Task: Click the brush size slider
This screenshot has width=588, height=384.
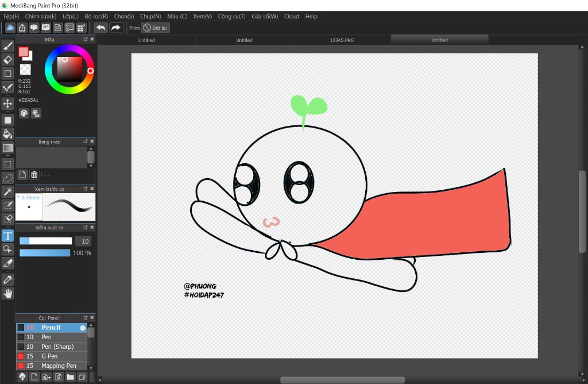Action: click(45, 241)
